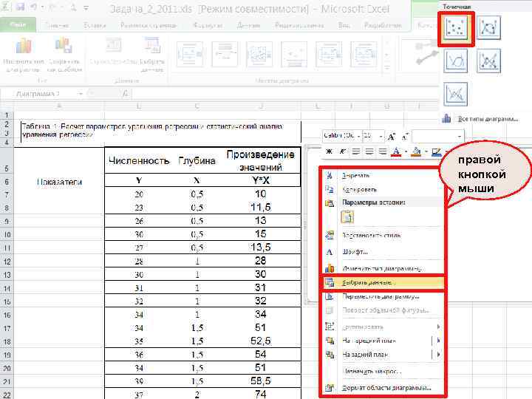
Task: Click the ribbon 'Изменить тип диаграммы' button
Action: coord(24,55)
